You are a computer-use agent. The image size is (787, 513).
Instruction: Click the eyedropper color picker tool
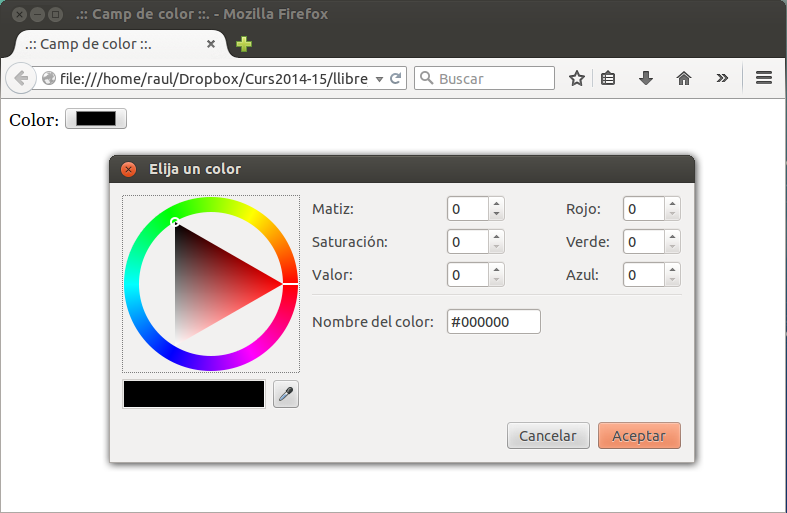click(x=286, y=395)
